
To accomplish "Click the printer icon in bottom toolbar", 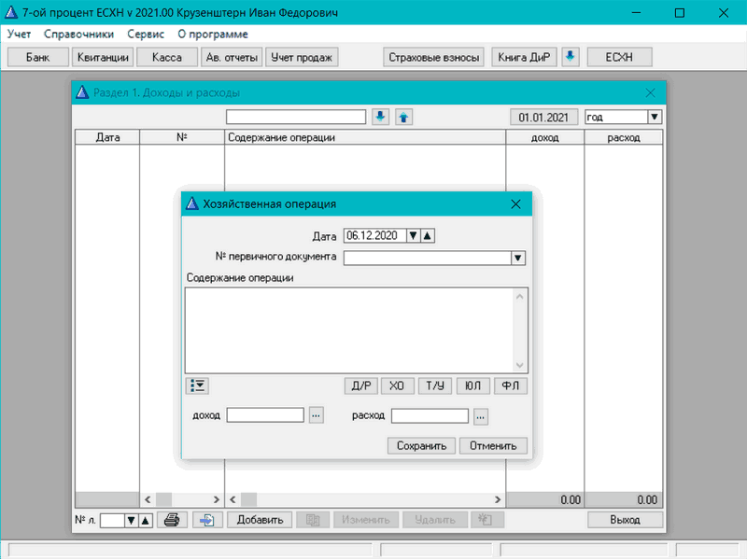I will tap(170, 520).
